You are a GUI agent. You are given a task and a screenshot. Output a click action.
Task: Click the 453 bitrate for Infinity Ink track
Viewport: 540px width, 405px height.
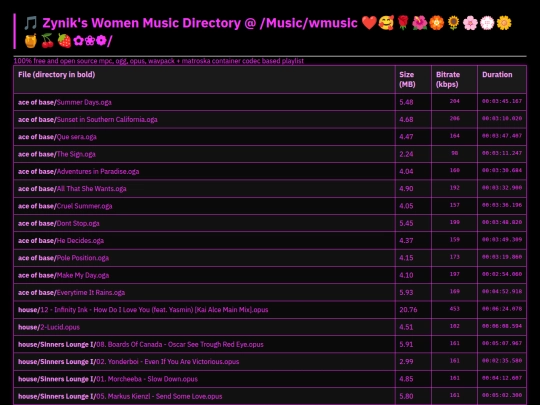[455, 309]
